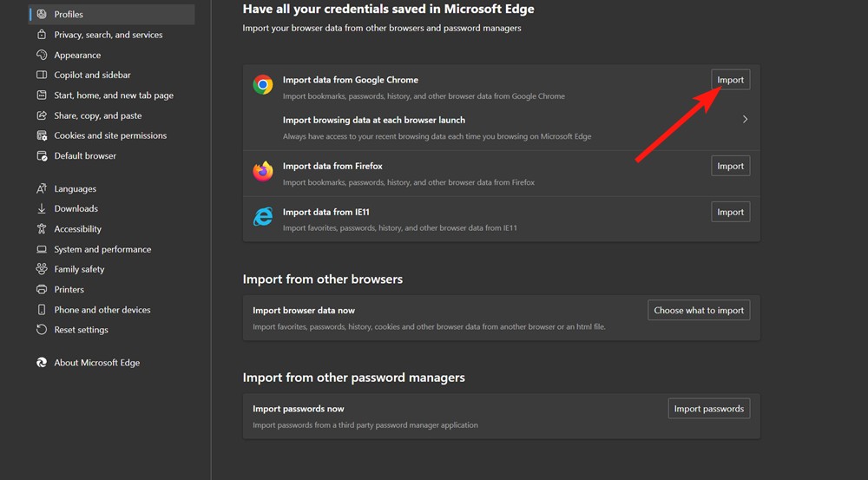Expand Import browsing data at each launch chevron
868x480 pixels.
(x=745, y=120)
